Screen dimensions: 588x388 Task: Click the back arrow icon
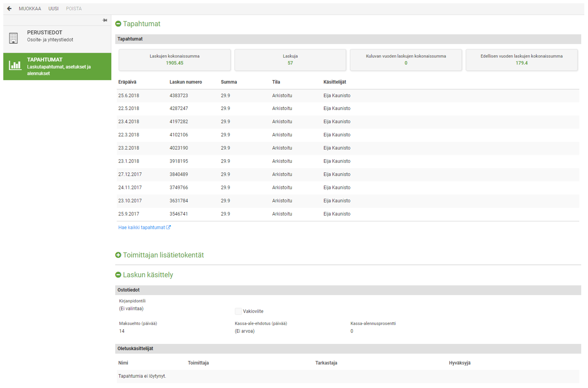[9, 8]
